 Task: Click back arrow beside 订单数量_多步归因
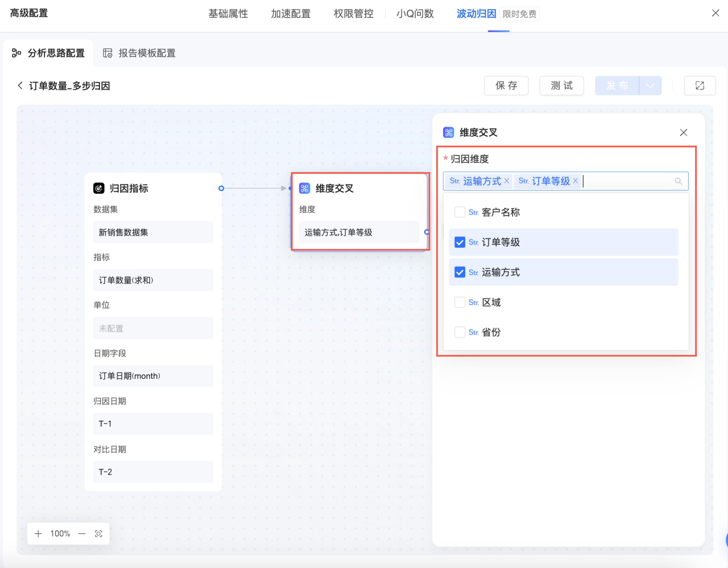pos(20,86)
